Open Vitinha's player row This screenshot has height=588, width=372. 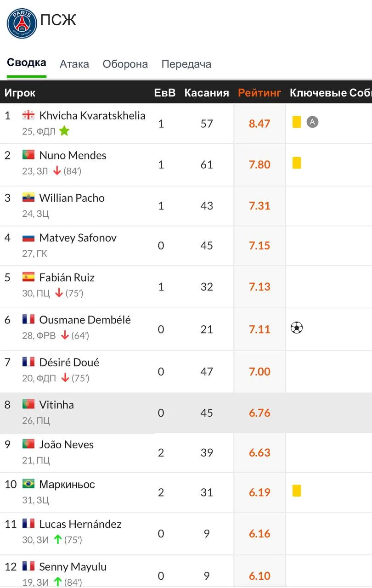pyautogui.click(x=186, y=413)
